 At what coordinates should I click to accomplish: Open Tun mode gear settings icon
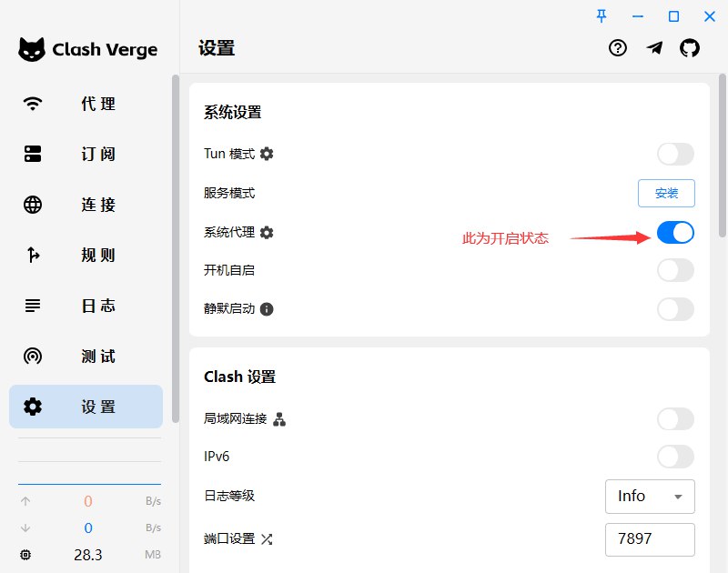[x=267, y=154]
